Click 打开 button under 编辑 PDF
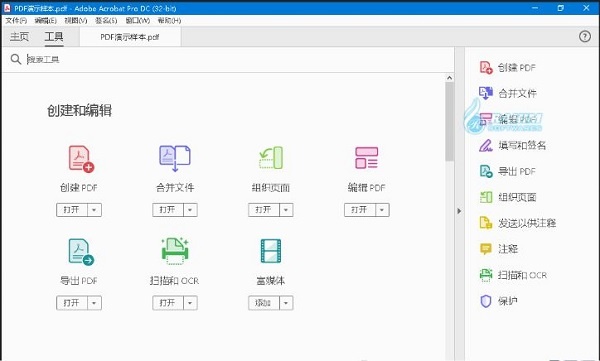This screenshot has height=361, width=600. [360, 210]
